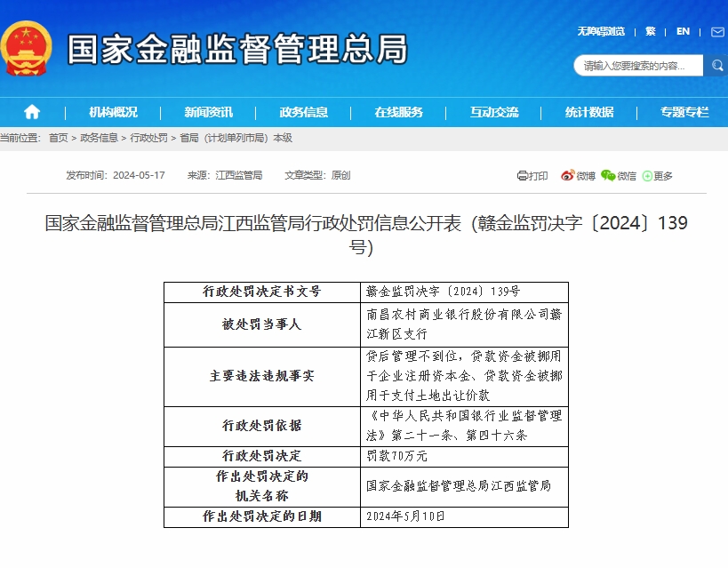Screen dimensions: 728x568
Task: Click the search magnifier button
Action: coord(716,66)
